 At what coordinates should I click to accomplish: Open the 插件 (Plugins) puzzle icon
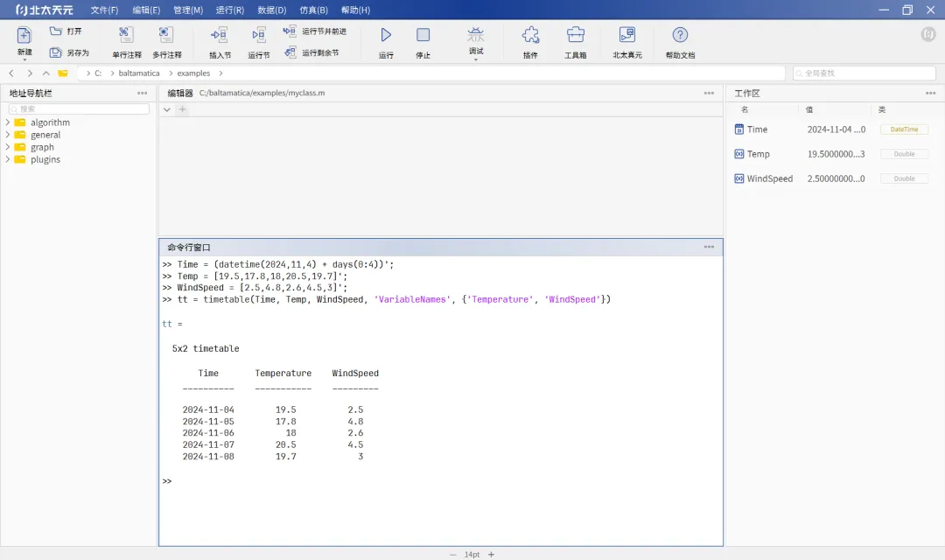[x=530, y=35]
